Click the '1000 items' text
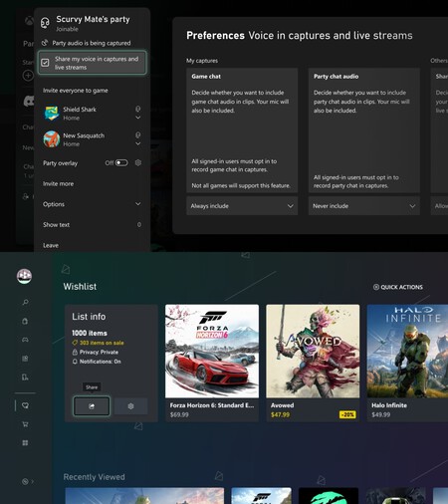Viewport: 448px width, 504px height. click(x=90, y=333)
